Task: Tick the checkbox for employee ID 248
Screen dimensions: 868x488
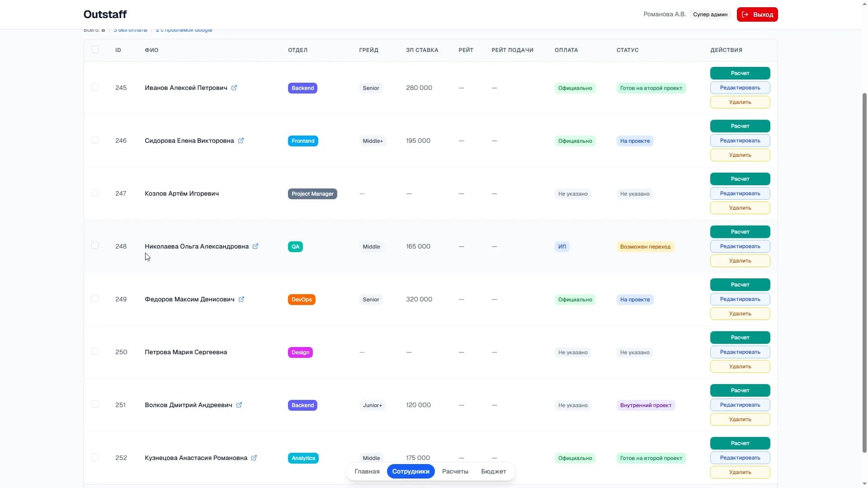Action: click(95, 245)
